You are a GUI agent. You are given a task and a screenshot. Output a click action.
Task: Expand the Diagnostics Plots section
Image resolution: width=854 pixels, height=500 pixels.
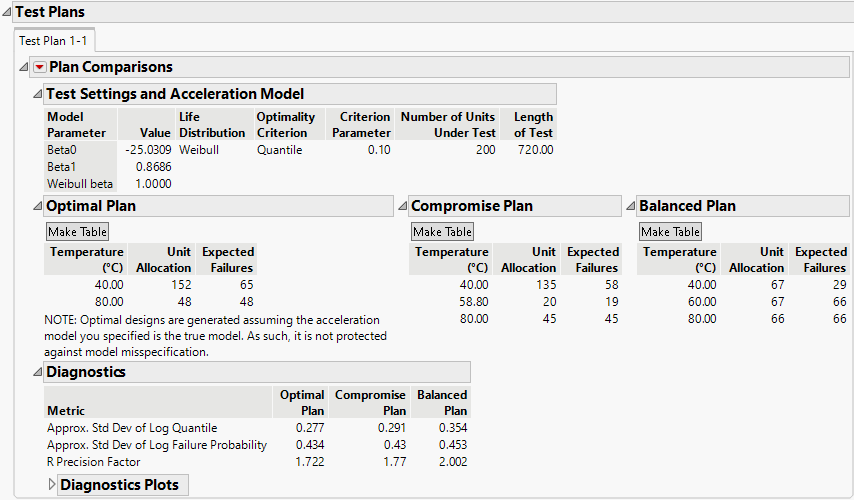[53, 485]
